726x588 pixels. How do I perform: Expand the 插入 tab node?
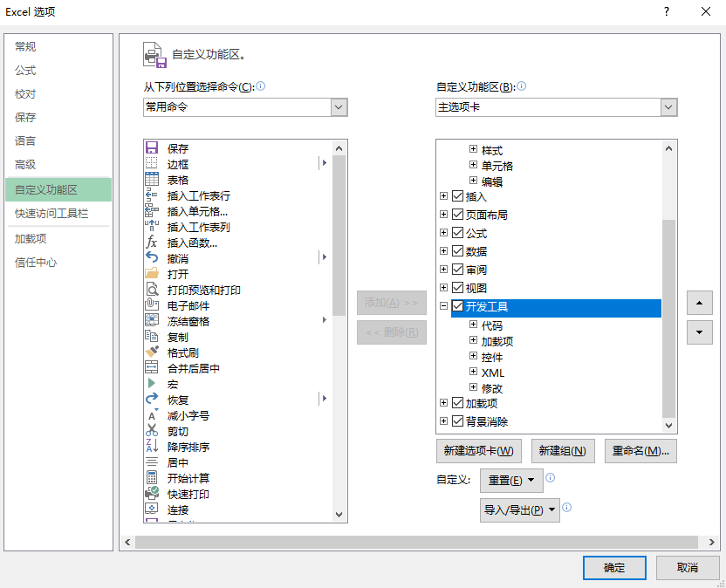coord(443,196)
